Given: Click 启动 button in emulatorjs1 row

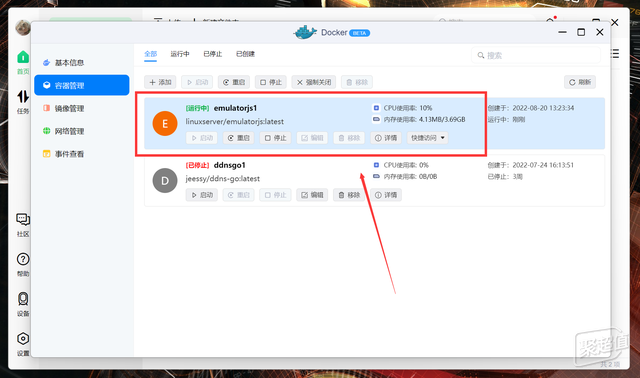Looking at the screenshot, I should 202,138.
